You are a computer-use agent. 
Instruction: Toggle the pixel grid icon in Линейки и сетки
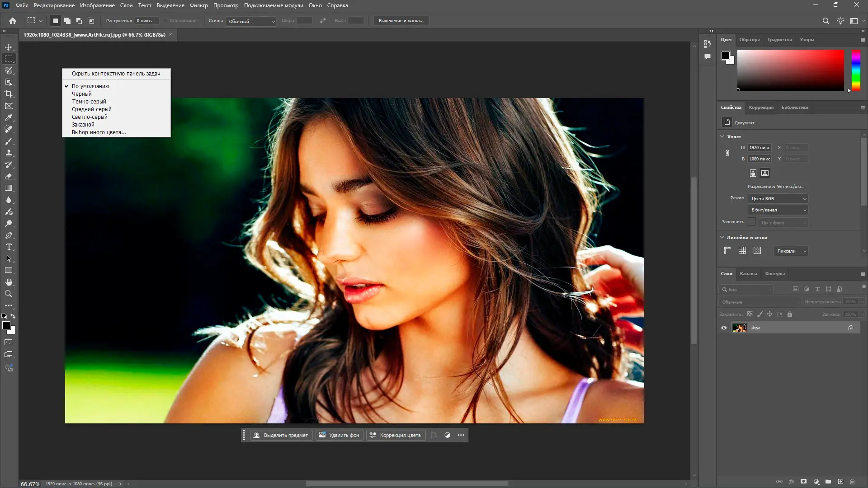point(757,250)
